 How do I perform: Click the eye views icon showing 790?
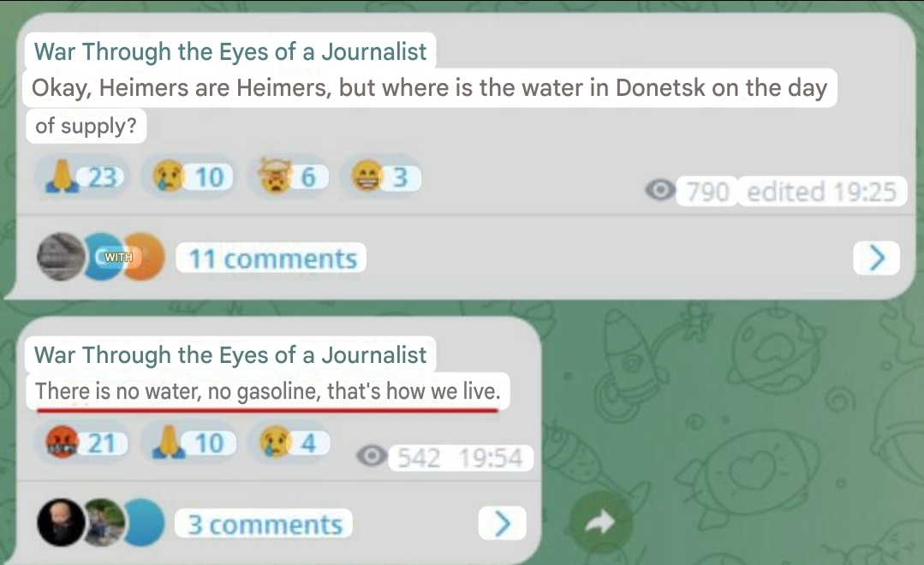pyautogui.click(x=660, y=190)
